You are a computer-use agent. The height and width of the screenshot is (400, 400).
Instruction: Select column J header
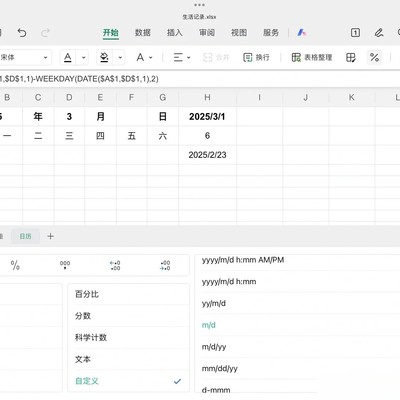(x=305, y=97)
